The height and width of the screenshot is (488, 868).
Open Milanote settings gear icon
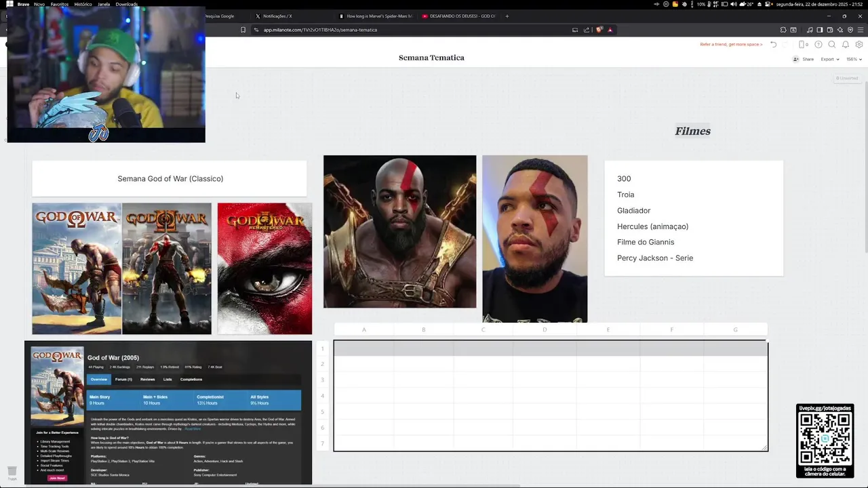pos(859,44)
